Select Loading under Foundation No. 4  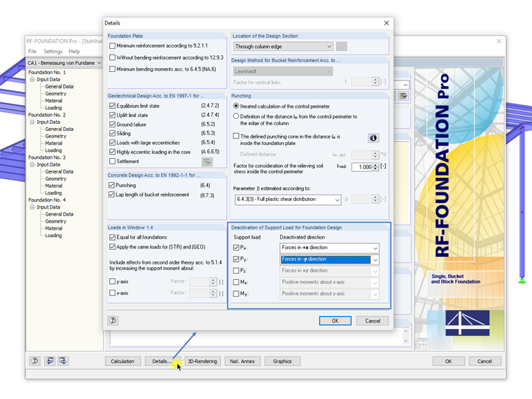53,235
